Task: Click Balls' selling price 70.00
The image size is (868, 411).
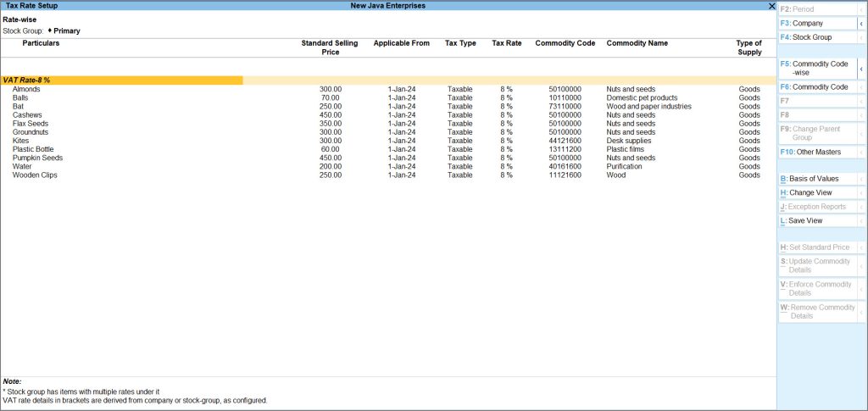Action: [x=331, y=98]
